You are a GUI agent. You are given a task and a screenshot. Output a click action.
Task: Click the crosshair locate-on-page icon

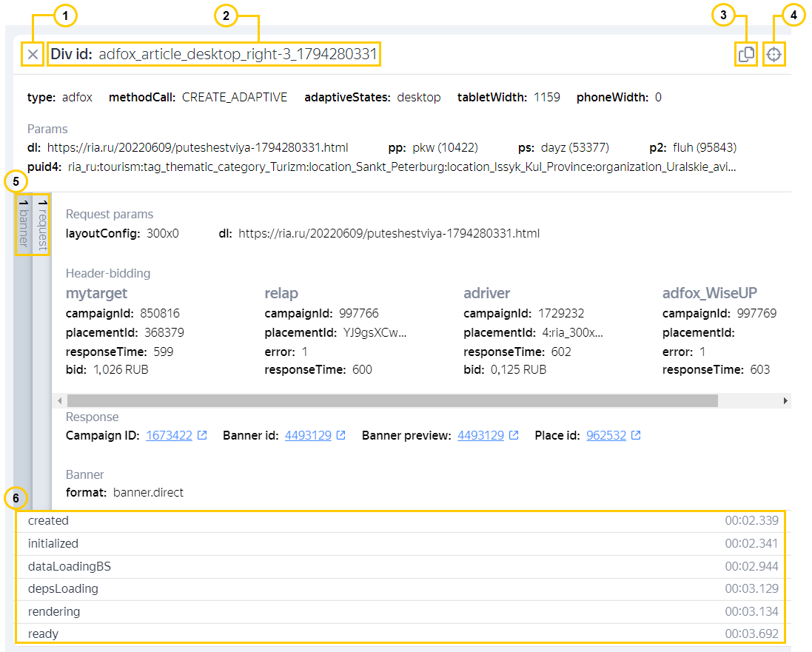[774, 55]
